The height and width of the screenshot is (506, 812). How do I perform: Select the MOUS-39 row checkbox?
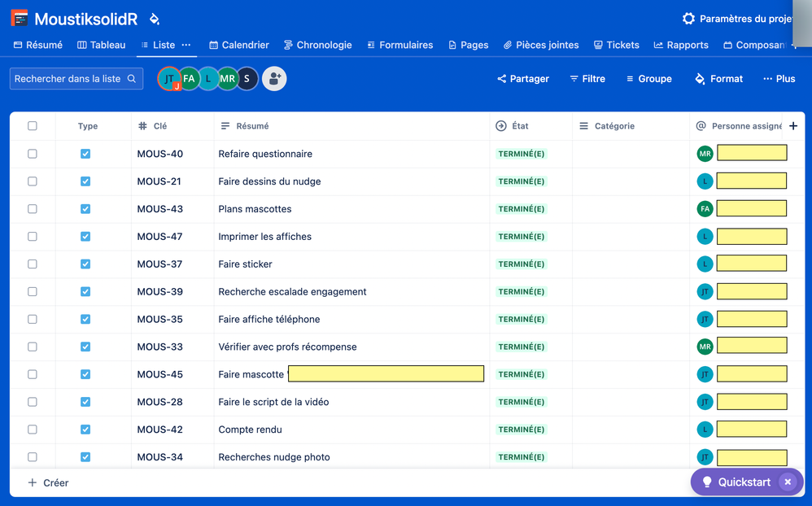[x=32, y=291]
